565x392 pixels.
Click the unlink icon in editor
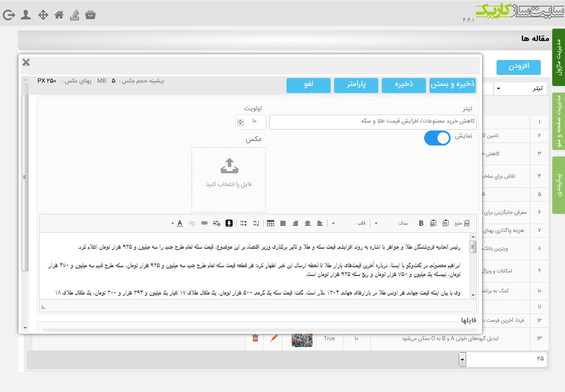[192, 223]
